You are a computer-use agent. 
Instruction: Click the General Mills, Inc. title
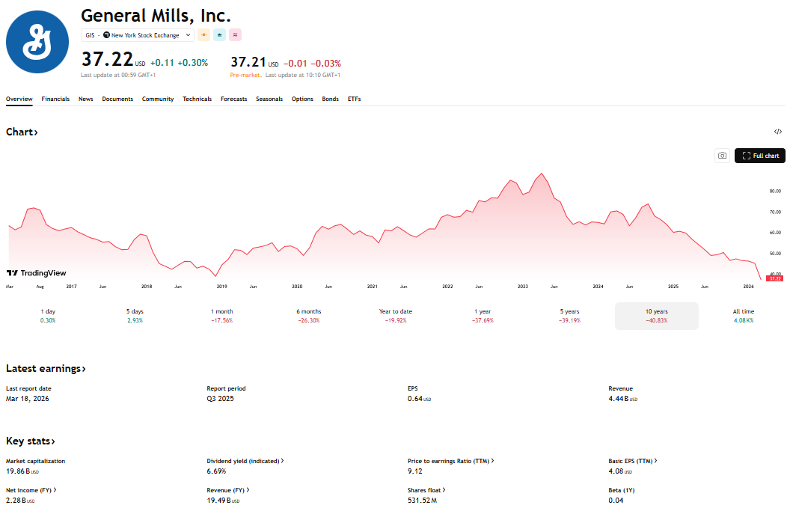click(x=156, y=16)
